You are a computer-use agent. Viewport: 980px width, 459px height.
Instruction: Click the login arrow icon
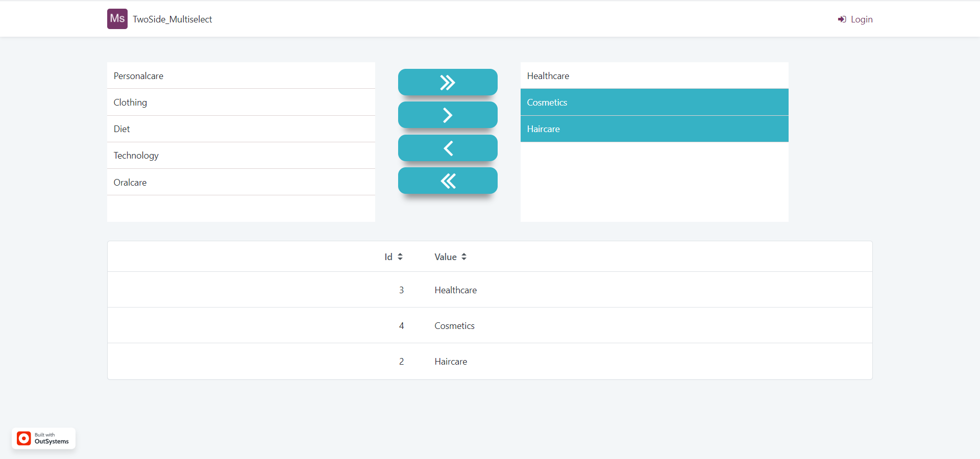tap(842, 19)
